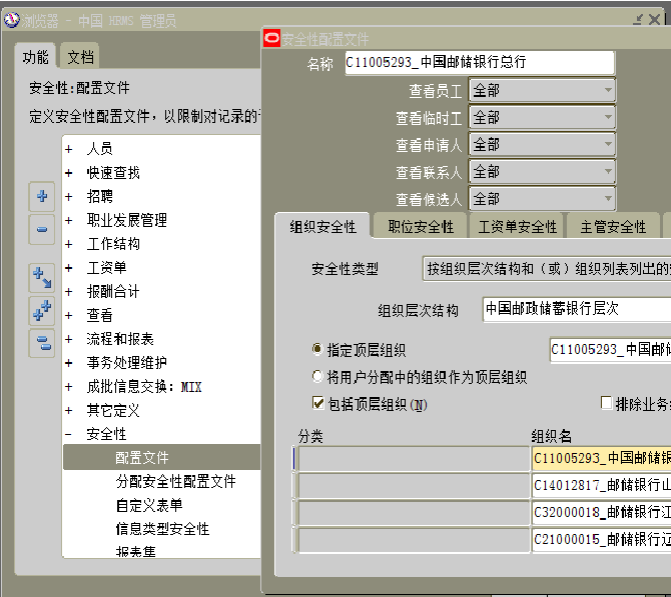Select 信息类型安全性 tree item
The height and width of the screenshot is (597, 671).
pyautogui.click(x=162, y=529)
